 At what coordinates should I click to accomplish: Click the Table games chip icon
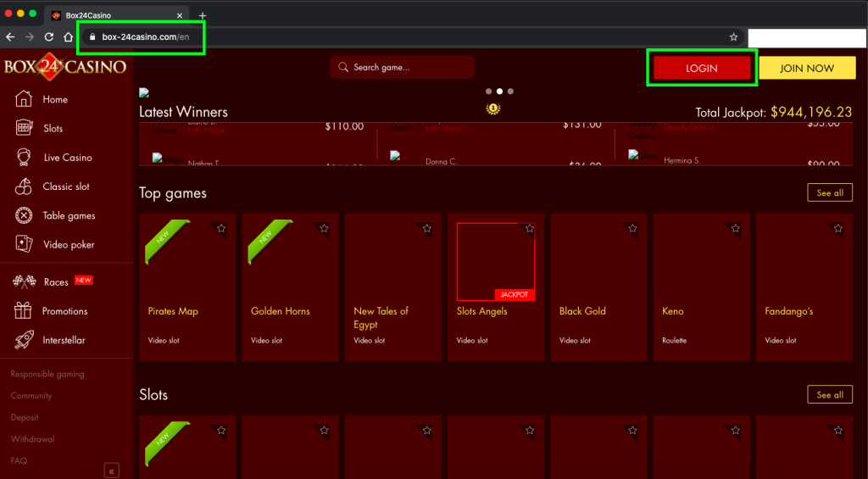tap(24, 215)
